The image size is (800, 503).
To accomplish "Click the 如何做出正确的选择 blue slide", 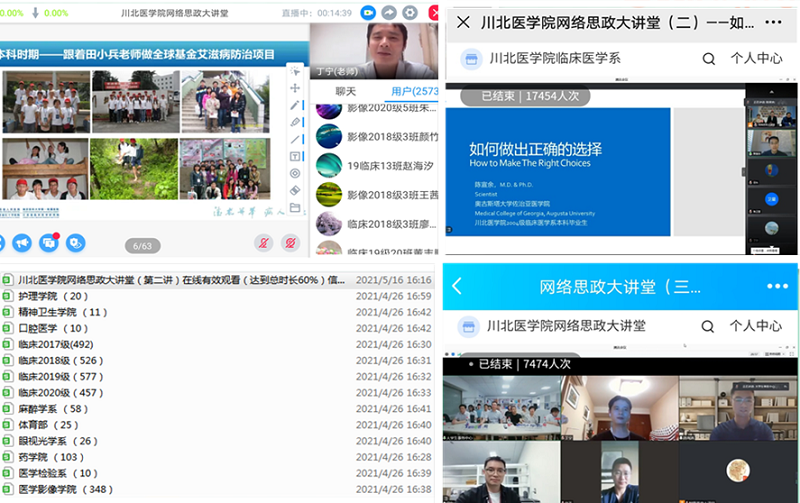I will click(x=558, y=172).
